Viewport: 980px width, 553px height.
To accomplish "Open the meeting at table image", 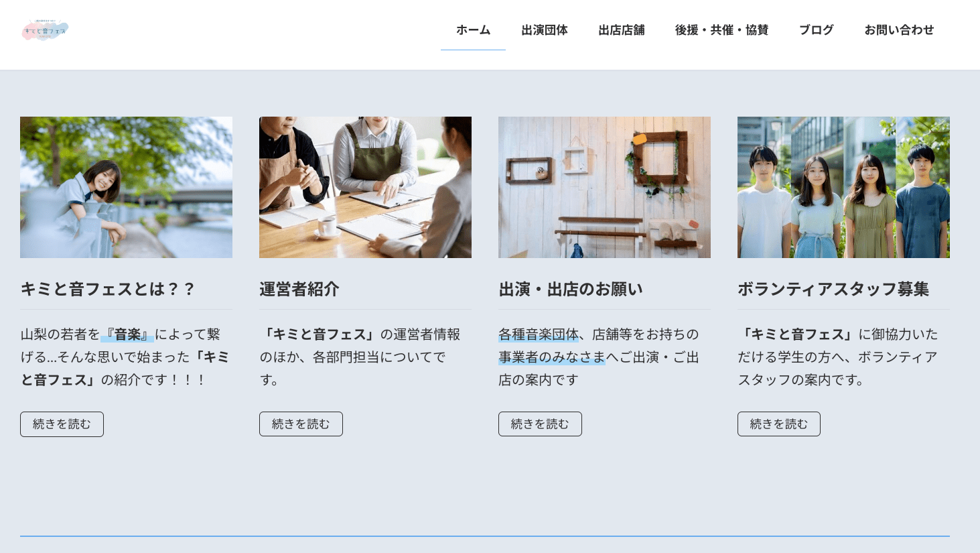I will coord(365,187).
